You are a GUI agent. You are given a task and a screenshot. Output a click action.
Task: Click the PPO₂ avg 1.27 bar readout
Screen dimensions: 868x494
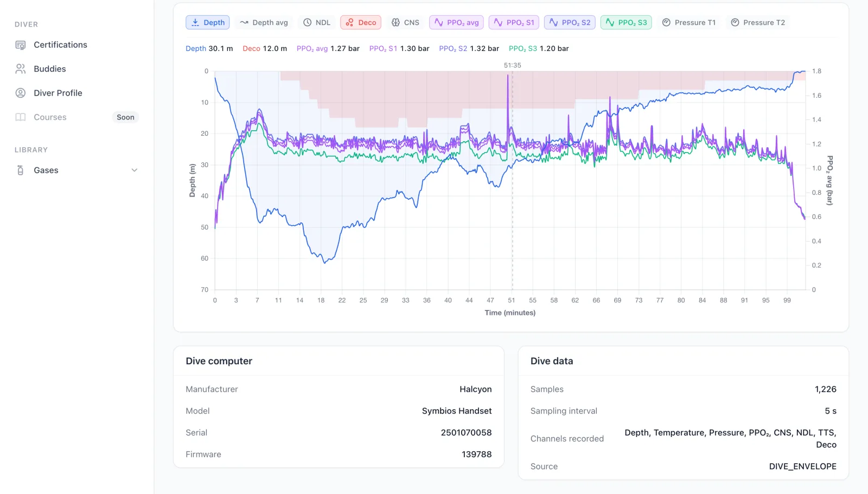click(328, 48)
